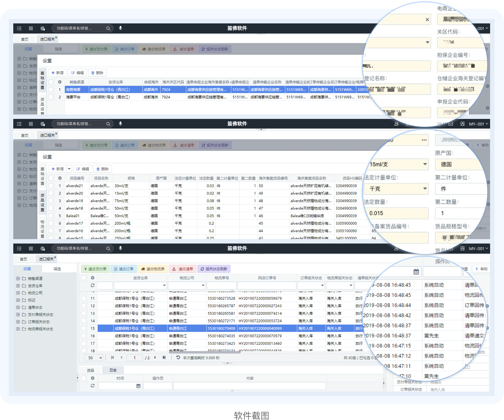Check the box for the alverde19 row
Screen dimensions: 504x420
51,201
